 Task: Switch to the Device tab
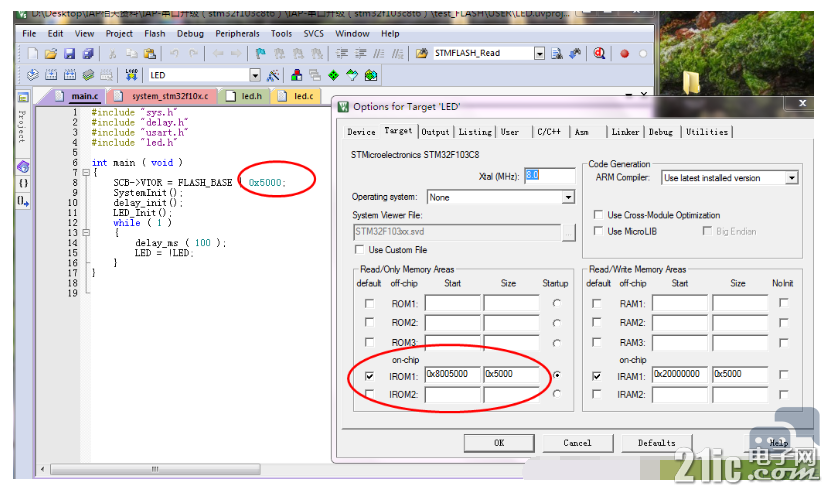(x=361, y=132)
